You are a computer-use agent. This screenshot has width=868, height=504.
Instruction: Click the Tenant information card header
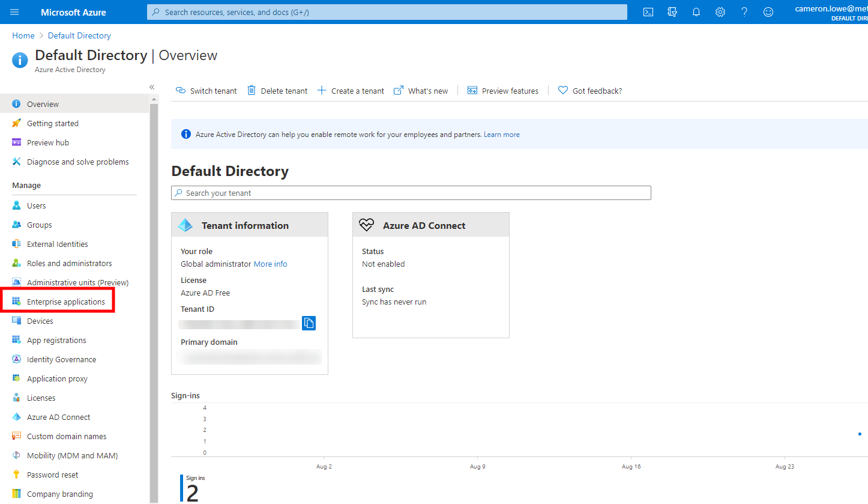point(250,225)
